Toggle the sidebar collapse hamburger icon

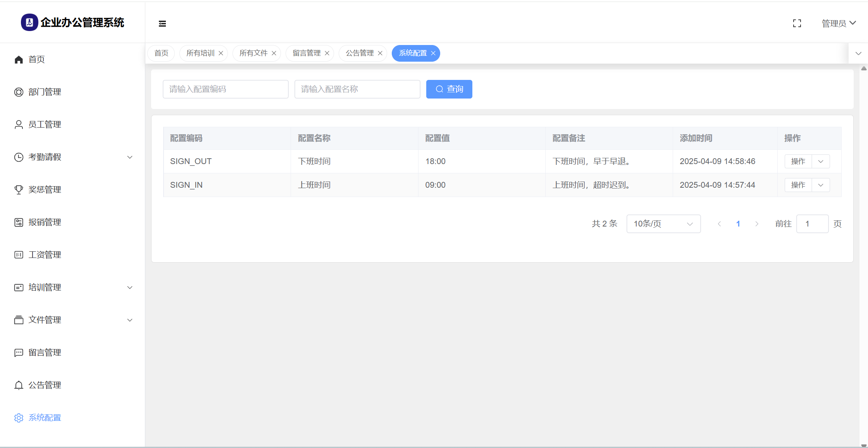(162, 24)
